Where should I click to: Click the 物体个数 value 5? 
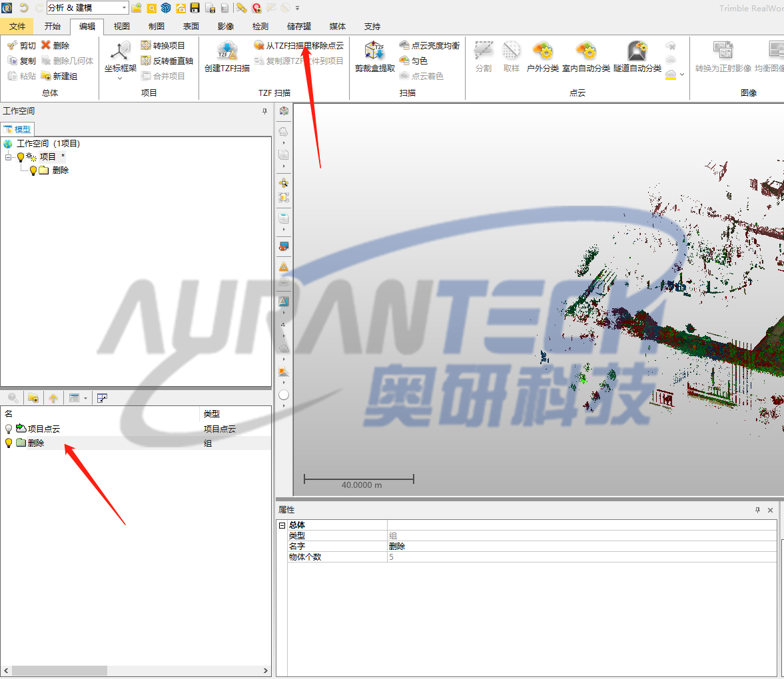(x=582, y=557)
